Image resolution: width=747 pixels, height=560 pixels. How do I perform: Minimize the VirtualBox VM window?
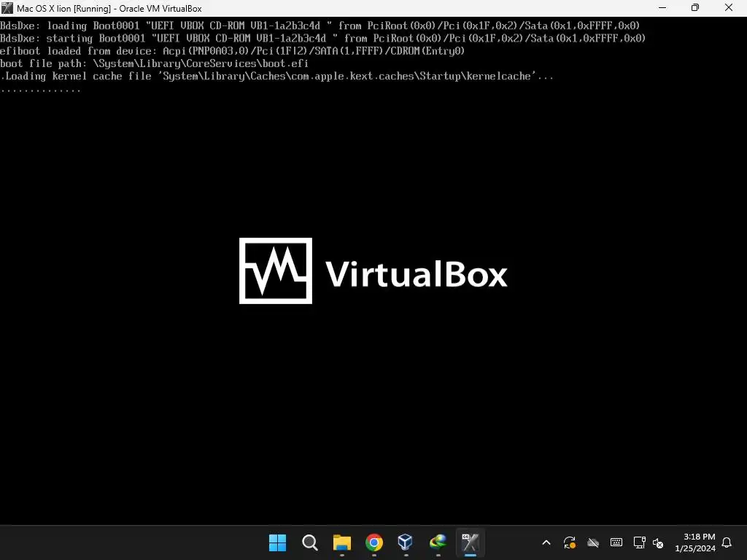[662, 8]
